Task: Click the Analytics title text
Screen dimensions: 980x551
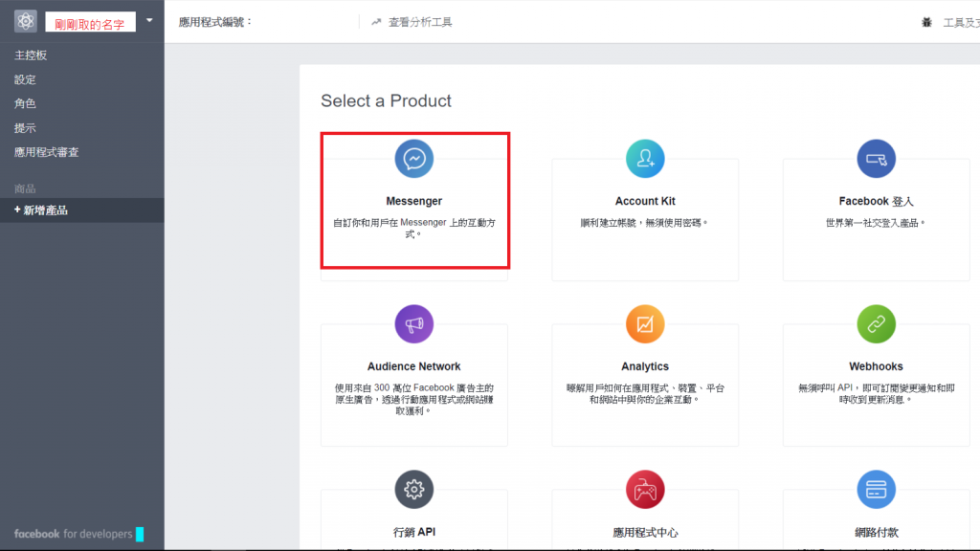Action: [x=645, y=366]
